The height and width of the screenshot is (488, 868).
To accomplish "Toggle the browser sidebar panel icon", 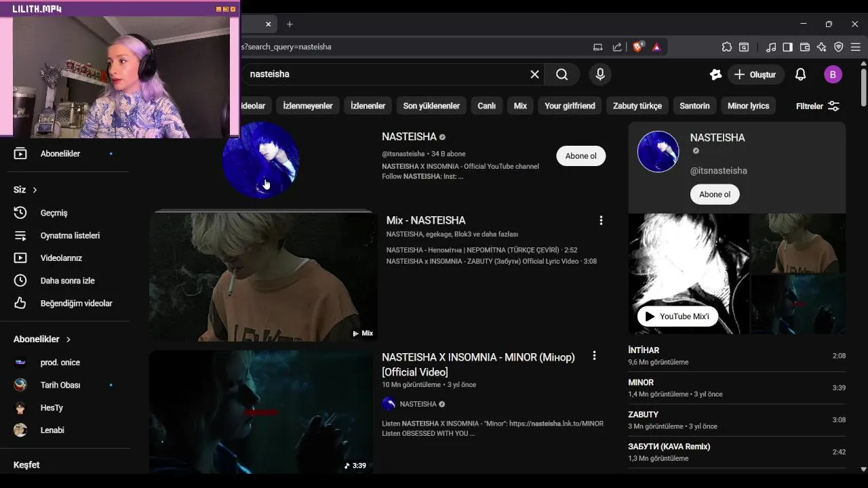I will click(787, 47).
